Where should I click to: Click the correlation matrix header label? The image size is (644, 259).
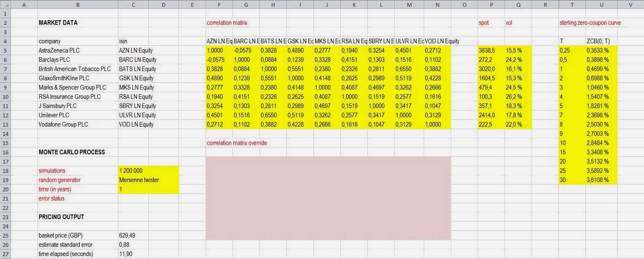(x=222, y=23)
